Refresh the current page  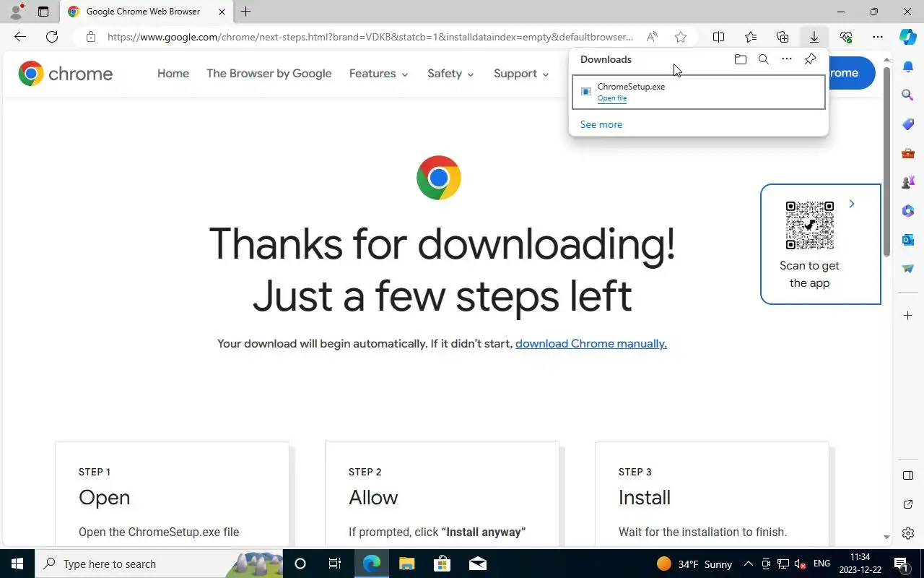tap(52, 37)
